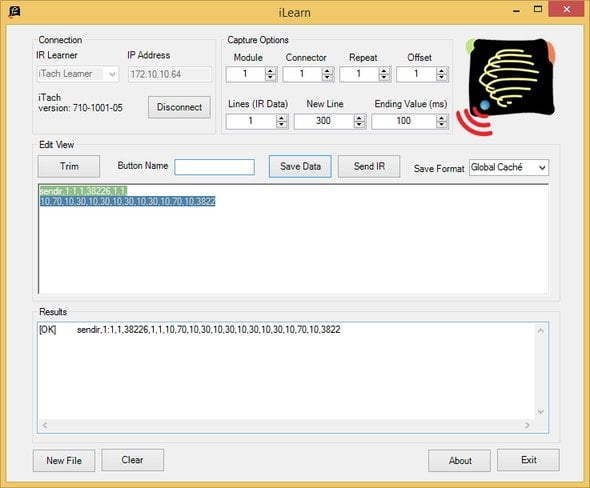The width and height of the screenshot is (590, 488).
Task: Increase the Module value with up arrow
Action: pos(270,71)
